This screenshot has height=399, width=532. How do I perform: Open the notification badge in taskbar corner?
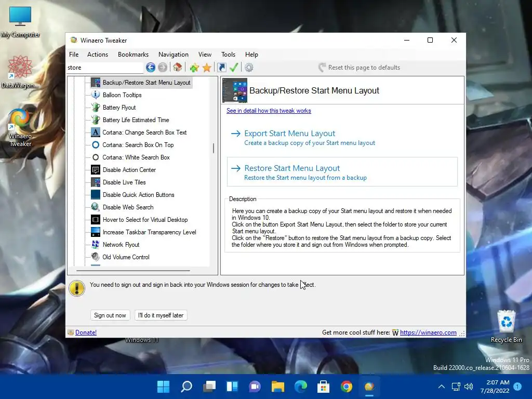[518, 387]
